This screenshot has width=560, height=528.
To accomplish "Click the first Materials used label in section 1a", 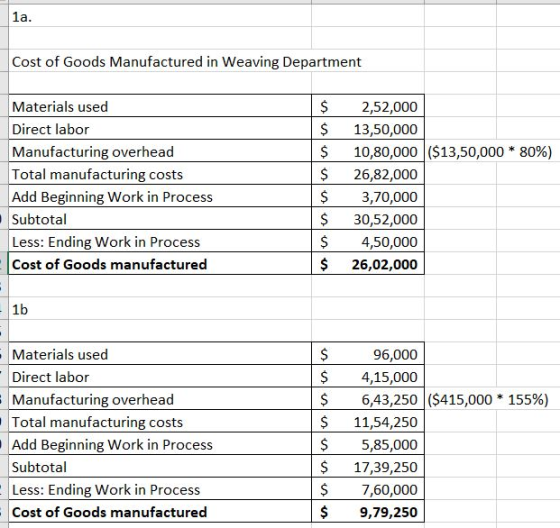I will point(60,107).
